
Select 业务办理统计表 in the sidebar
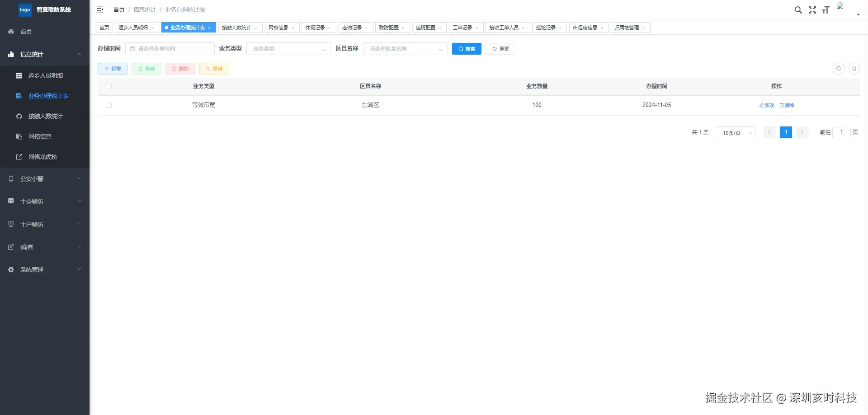[x=45, y=96]
